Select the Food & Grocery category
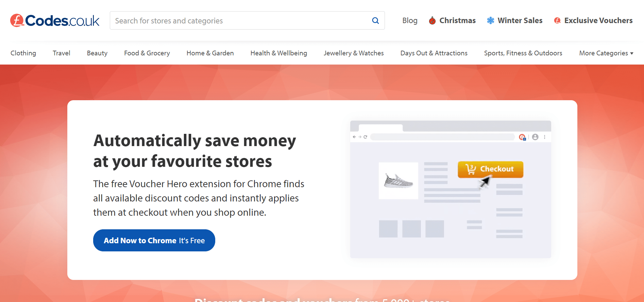 pyautogui.click(x=147, y=53)
